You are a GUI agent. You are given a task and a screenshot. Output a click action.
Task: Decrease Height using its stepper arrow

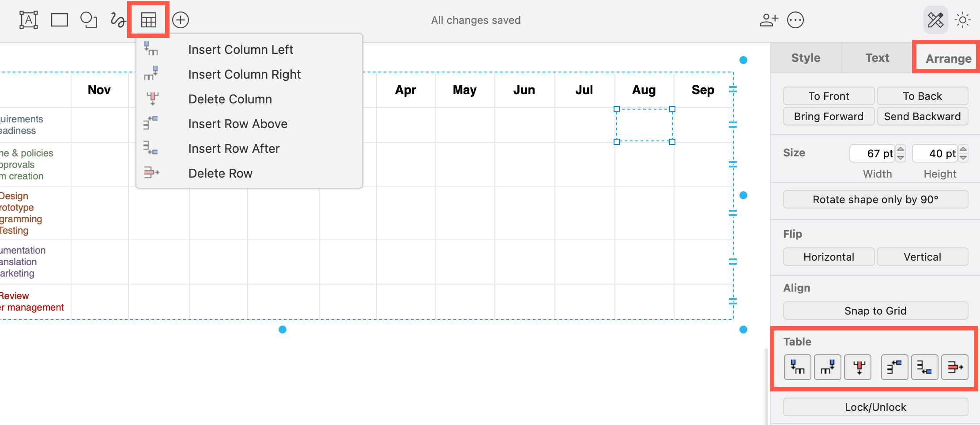point(964,157)
